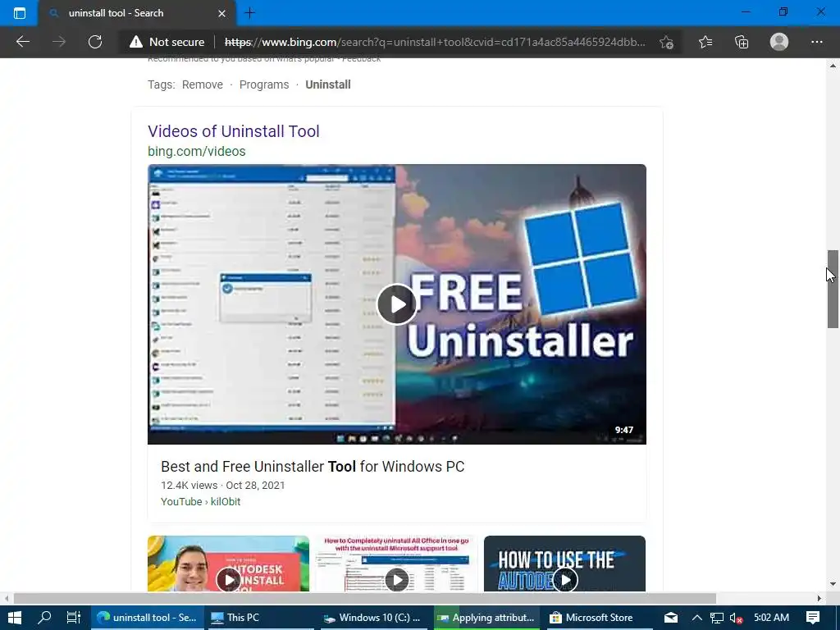Click the 12.4K views date text
This screenshot has width=840, height=630.
coord(223,486)
